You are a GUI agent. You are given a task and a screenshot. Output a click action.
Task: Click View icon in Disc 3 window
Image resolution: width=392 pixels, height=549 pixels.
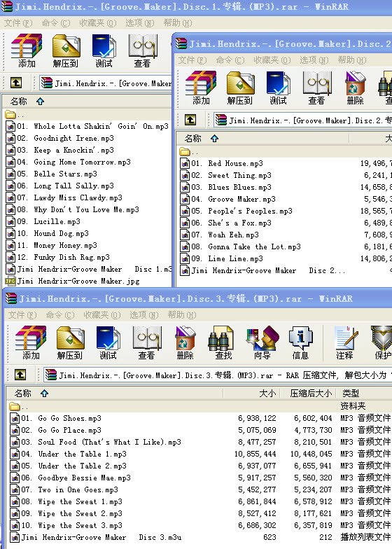point(147,343)
